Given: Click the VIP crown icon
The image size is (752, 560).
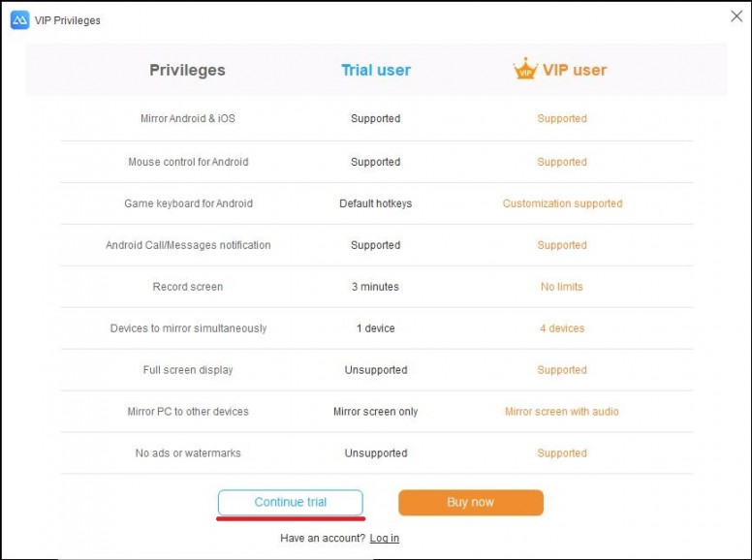Looking at the screenshot, I should 525,69.
